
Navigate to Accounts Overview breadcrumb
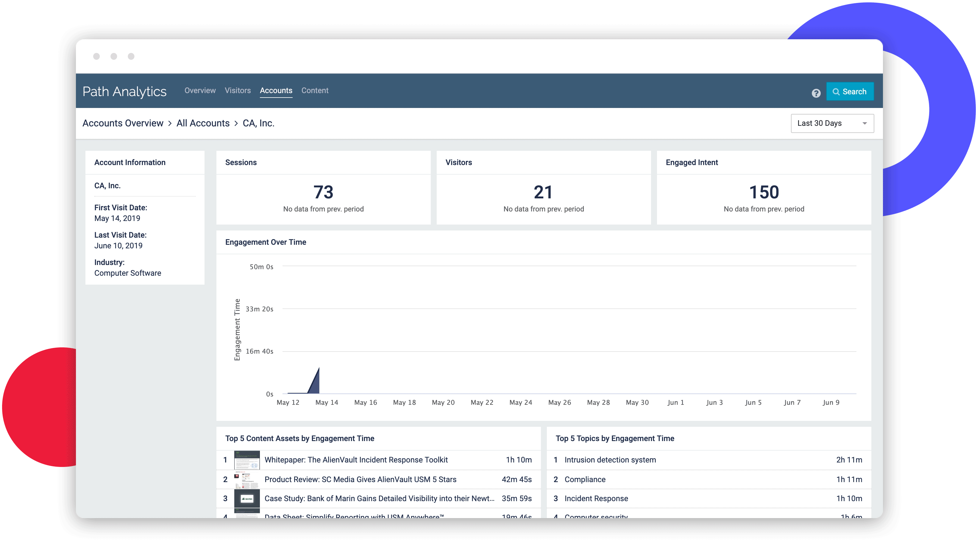click(x=123, y=123)
